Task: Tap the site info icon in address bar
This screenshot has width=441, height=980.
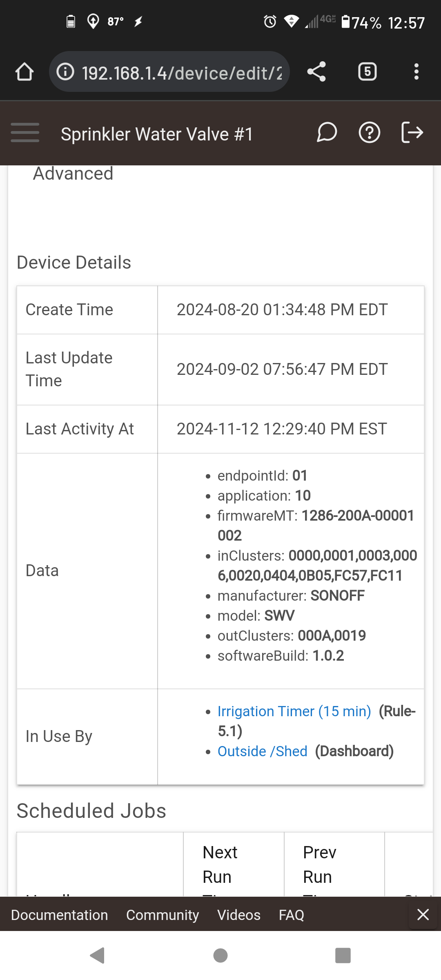Action: coord(65,72)
